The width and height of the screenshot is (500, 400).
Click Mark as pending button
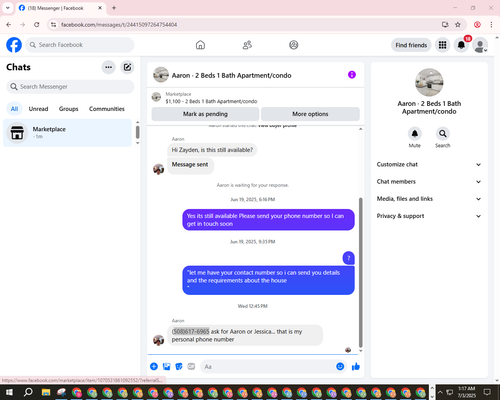click(x=205, y=114)
